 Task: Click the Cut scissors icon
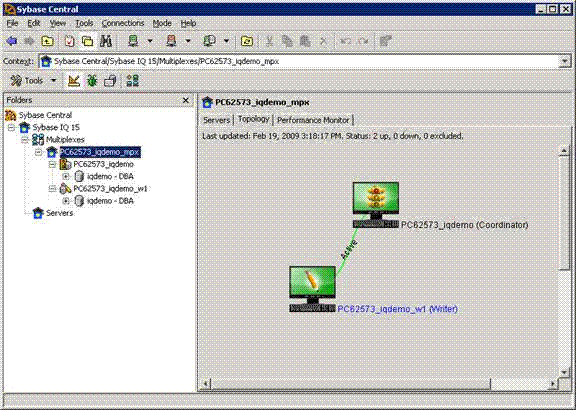[269, 41]
